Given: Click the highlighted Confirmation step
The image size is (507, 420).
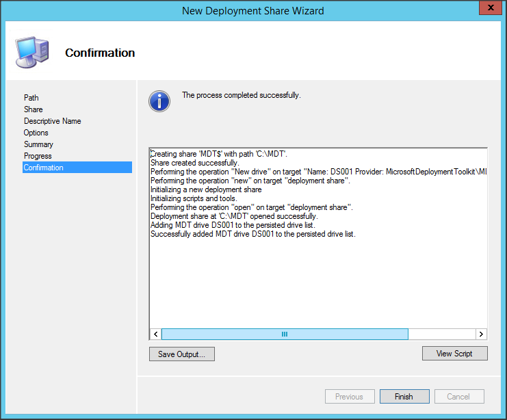Looking at the screenshot, I should click(44, 168).
